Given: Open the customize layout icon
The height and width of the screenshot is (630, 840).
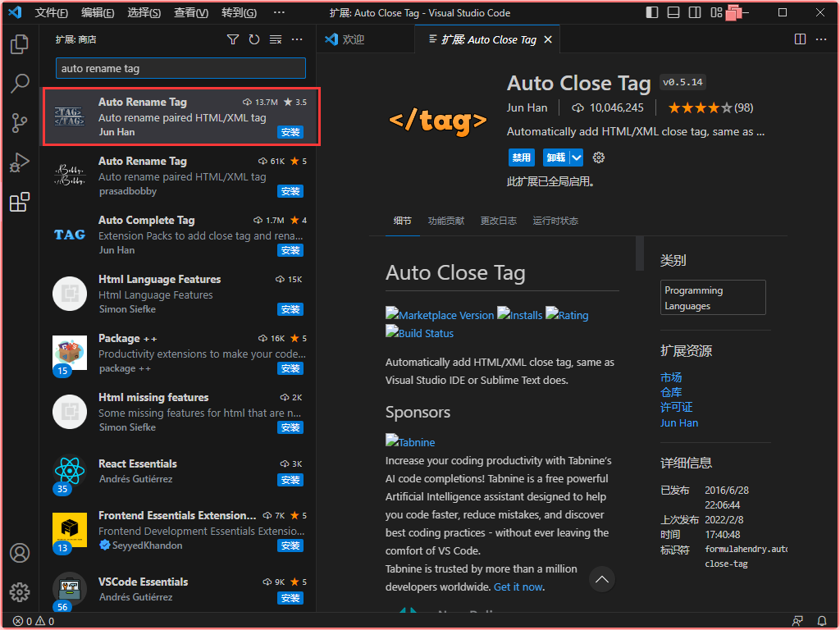Looking at the screenshot, I should pos(716,12).
